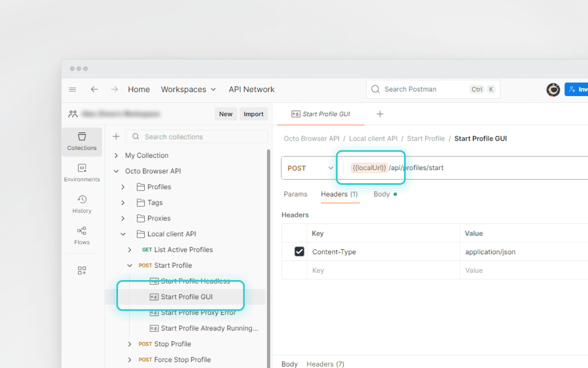
Task: Open Start Profile breadcrumb link
Action: coord(426,139)
